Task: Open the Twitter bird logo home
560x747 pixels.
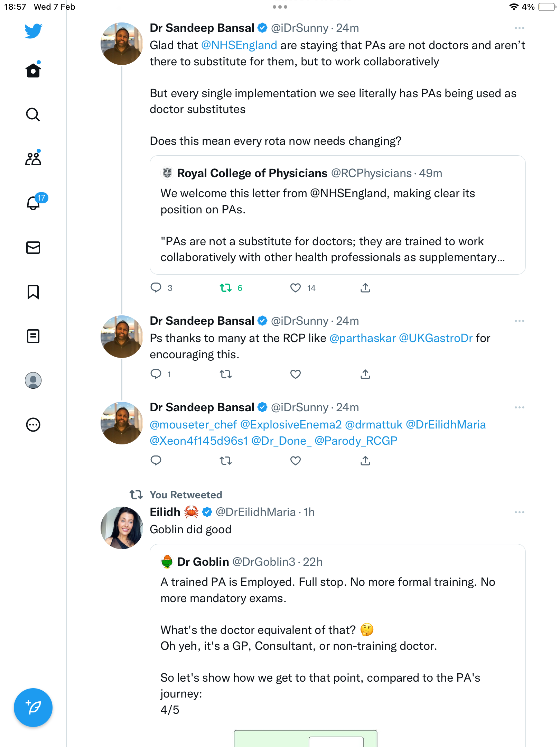Action: 33,31
